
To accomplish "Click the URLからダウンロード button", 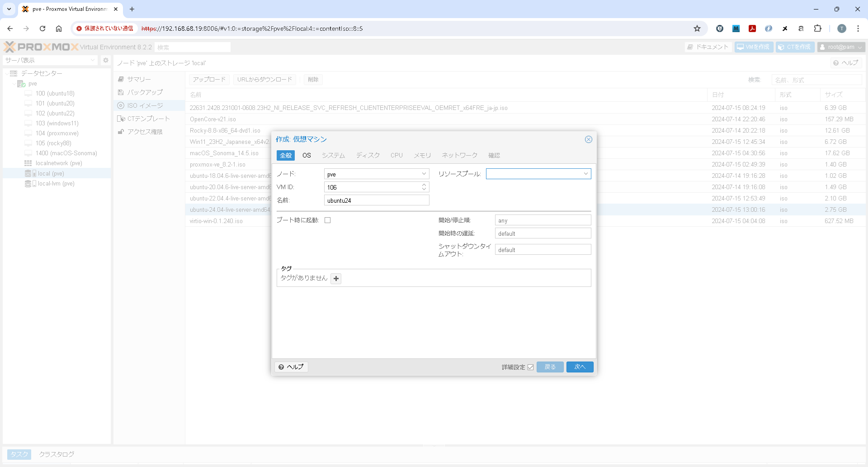I will (265, 80).
